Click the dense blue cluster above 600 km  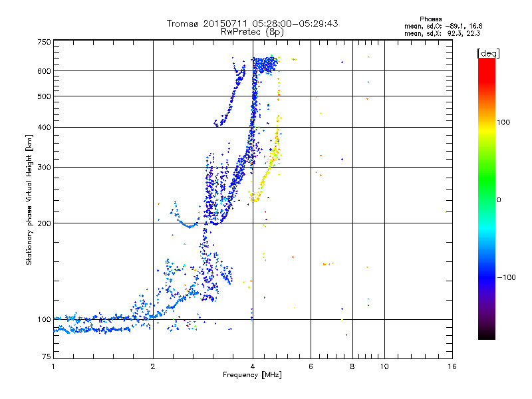click(265, 65)
